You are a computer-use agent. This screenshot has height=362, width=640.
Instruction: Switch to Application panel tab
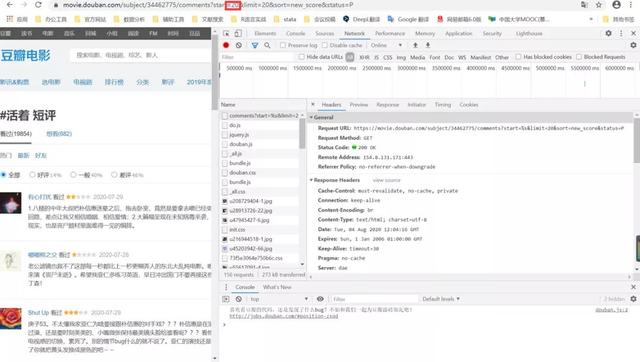pyautogui.click(x=458, y=33)
